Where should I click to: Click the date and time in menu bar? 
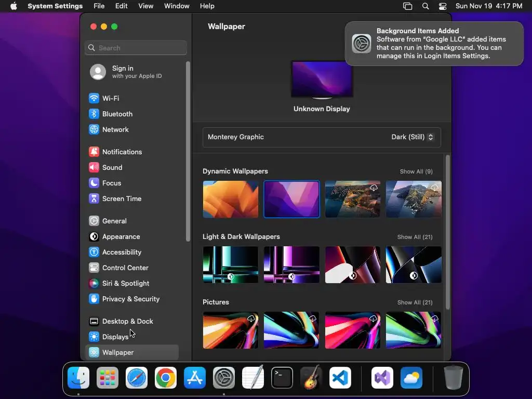pos(489,6)
